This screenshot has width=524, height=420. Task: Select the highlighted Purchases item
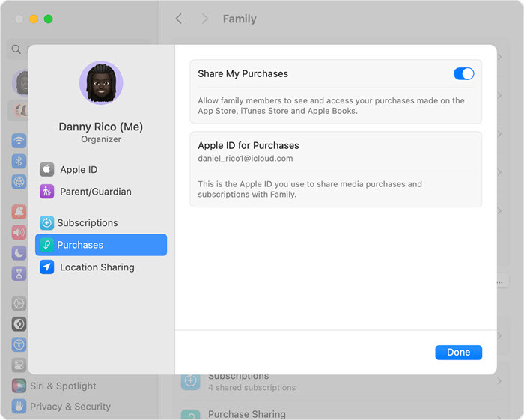click(x=101, y=245)
